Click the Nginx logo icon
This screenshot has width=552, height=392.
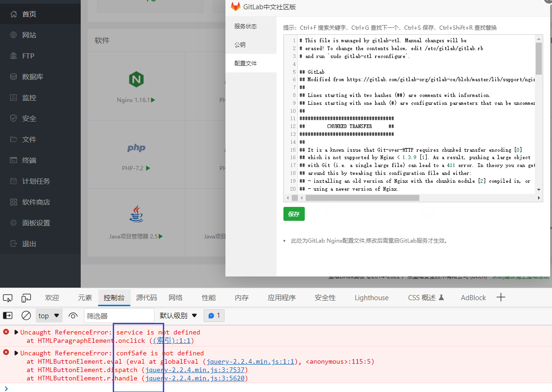click(x=136, y=79)
